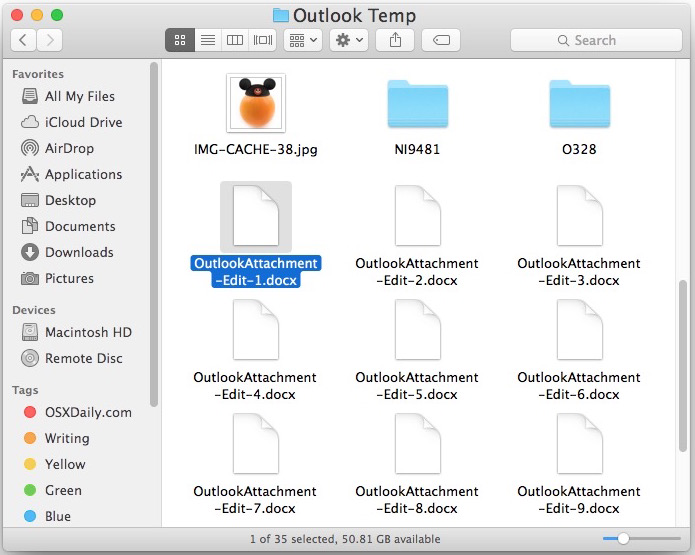Filter by the Green tag
Viewport: 695px width, 555px height.
(53, 490)
